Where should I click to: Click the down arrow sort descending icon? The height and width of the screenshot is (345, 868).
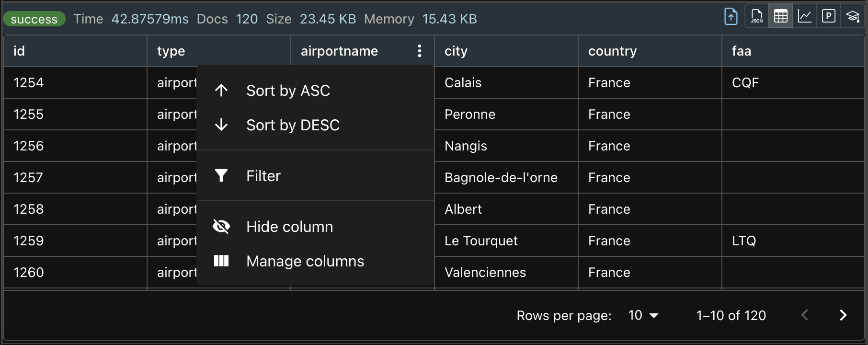pos(221,125)
